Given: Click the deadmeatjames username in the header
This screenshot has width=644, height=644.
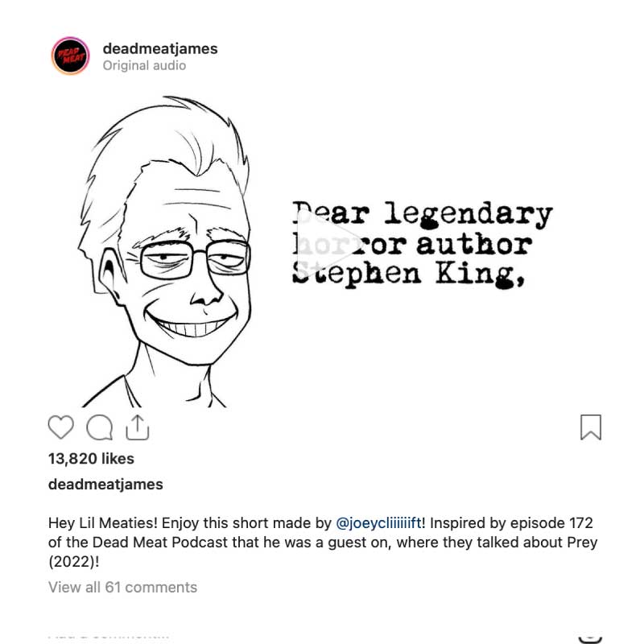Looking at the screenshot, I should pyautogui.click(x=160, y=48).
